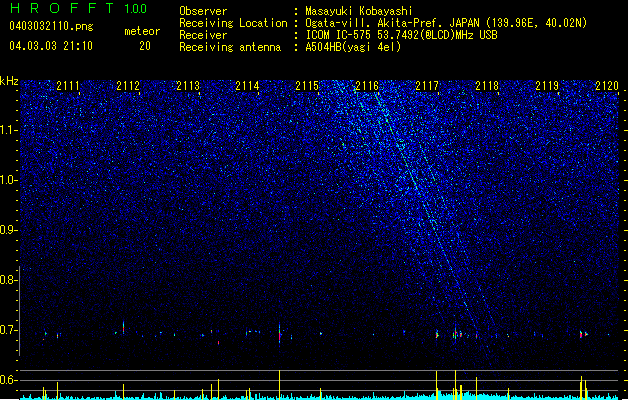The image size is (629, 400).
Task: Click the Ogata-vill. Akita-Pref. JAPAN location text
Action: click(446, 23)
